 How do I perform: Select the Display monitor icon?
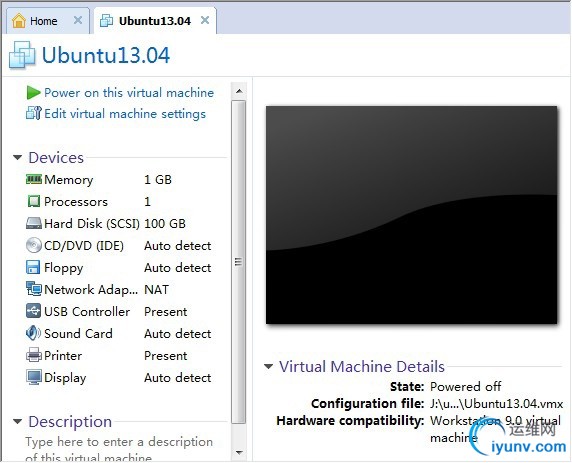(x=34, y=377)
